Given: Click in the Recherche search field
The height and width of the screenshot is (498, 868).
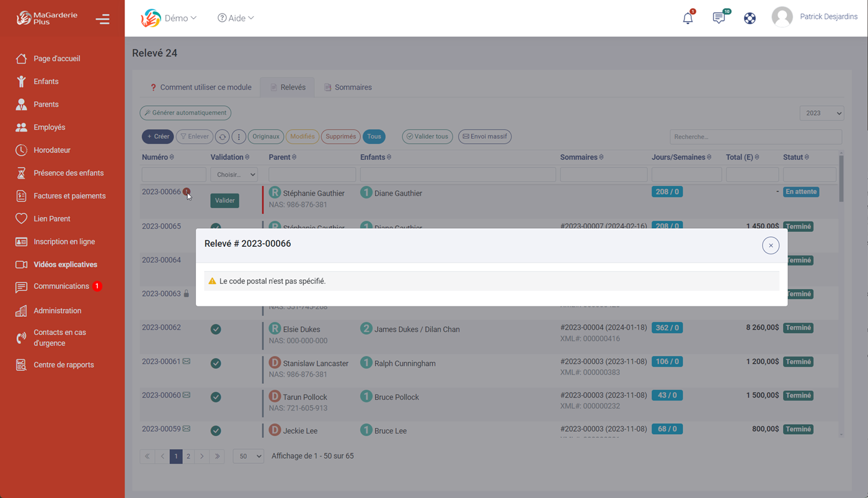Looking at the screenshot, I should (x=755, y=136).
